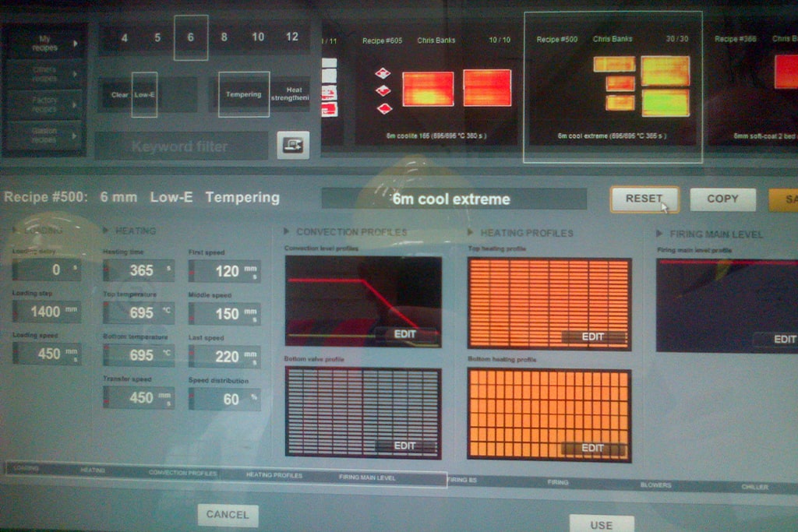798x532 pixels.
Task: Click the Heating time value field
Action: [x=139, y=271]
